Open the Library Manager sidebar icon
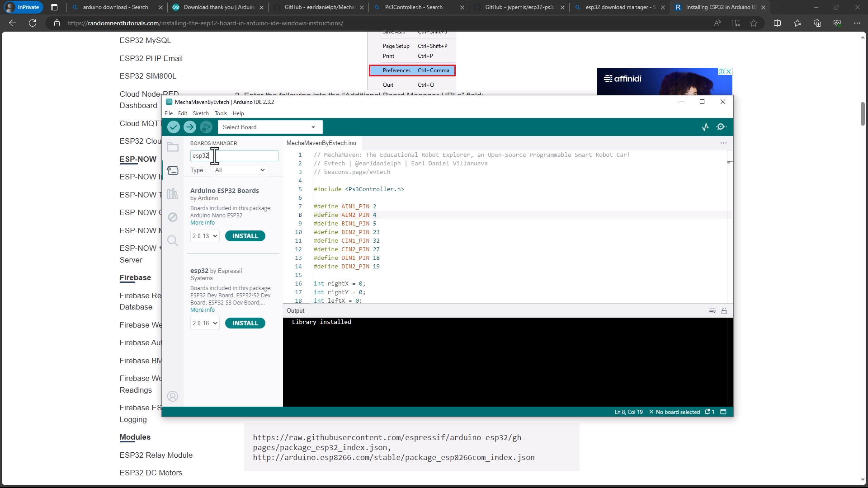Viewport: 868px width, 488px height. [x=173, y=194]
